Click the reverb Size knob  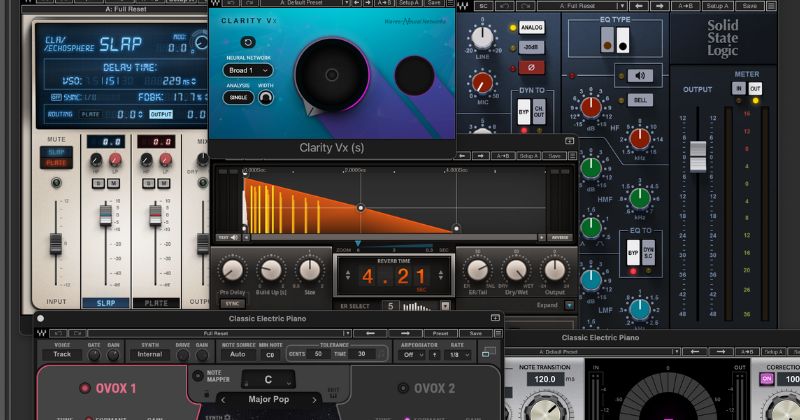[310, 270]
